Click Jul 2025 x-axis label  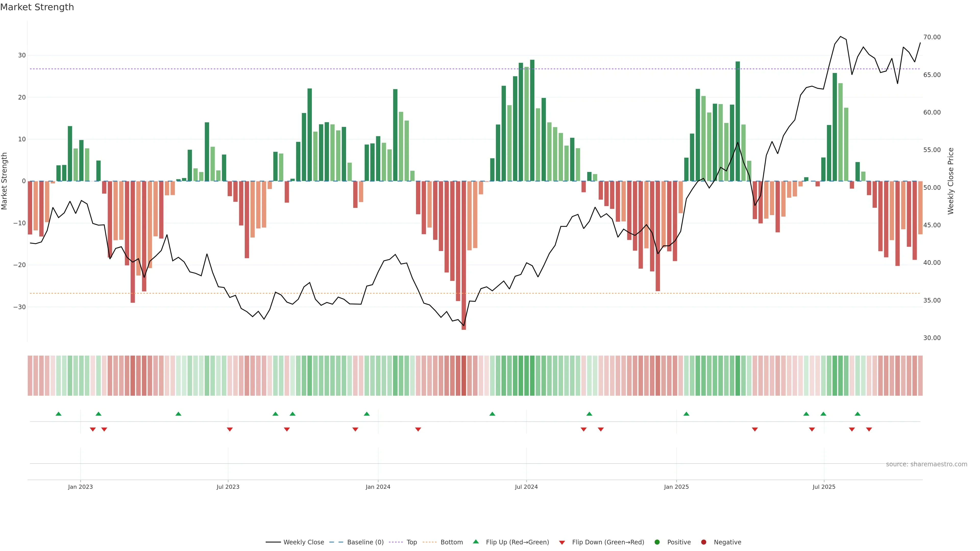824,487
